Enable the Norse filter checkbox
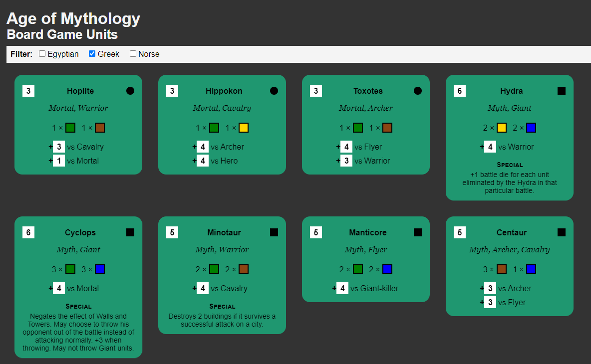The image size is (591, 364). (x=133, y=53)
